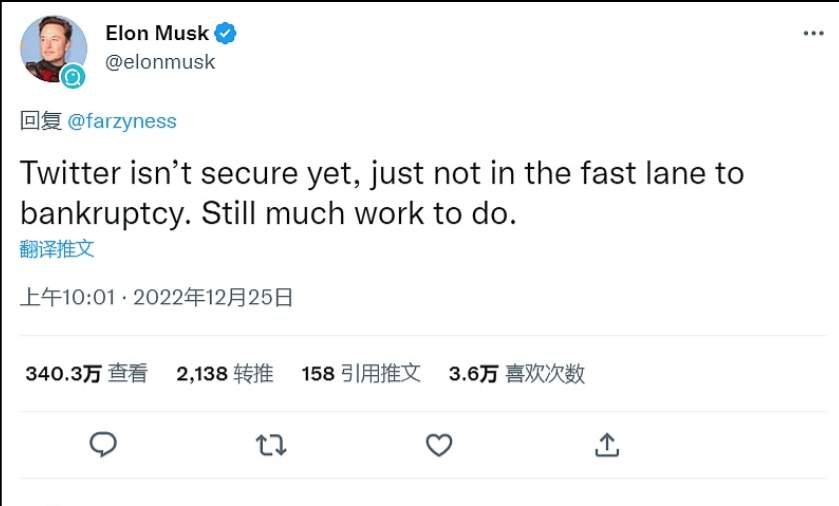
Task: Show the 2,138 转推 retweets list
Action: pos(225,374)
